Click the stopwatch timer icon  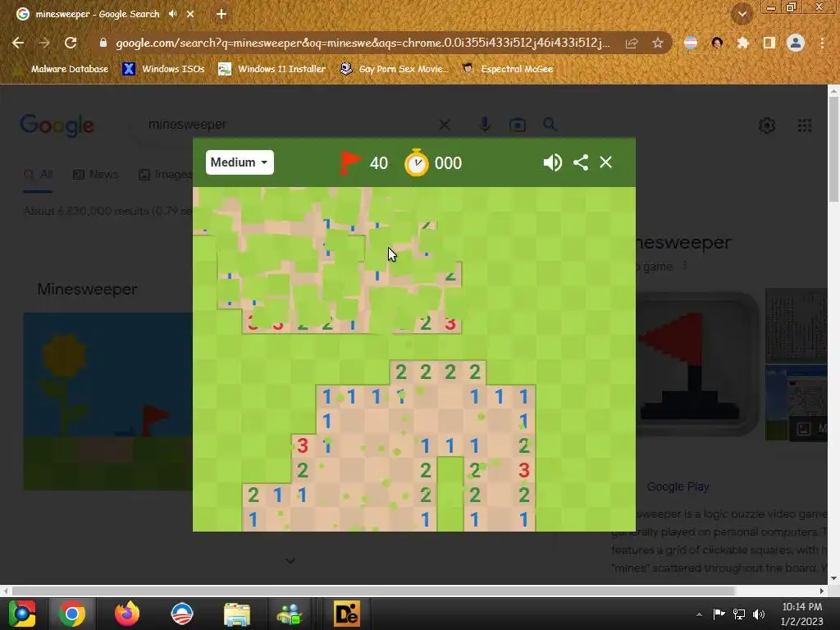416,162
